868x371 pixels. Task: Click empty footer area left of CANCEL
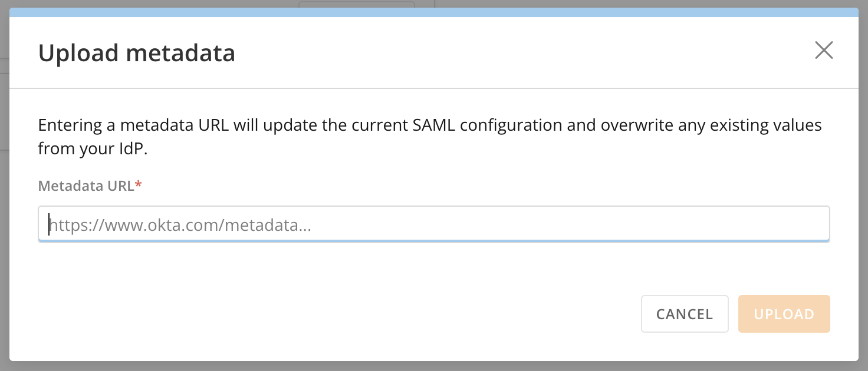[330, 314]
